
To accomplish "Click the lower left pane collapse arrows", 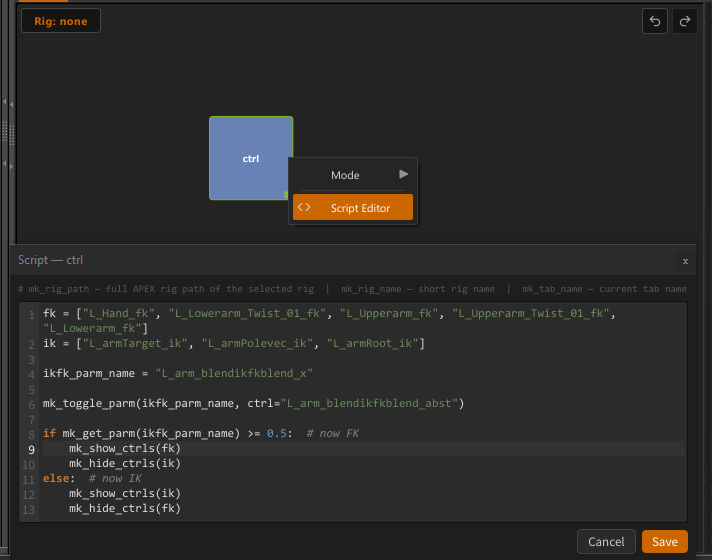I will tap(8, 165).
